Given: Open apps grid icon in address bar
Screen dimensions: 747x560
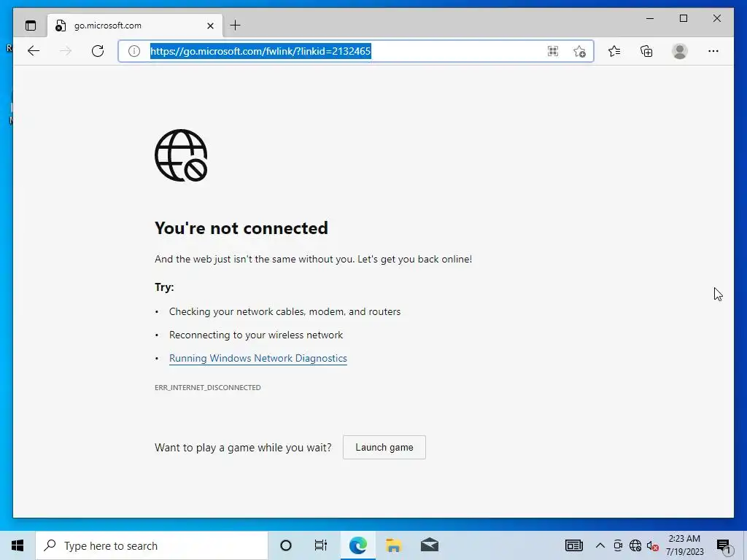Looking at the screenshot, I should coord(553,51).
